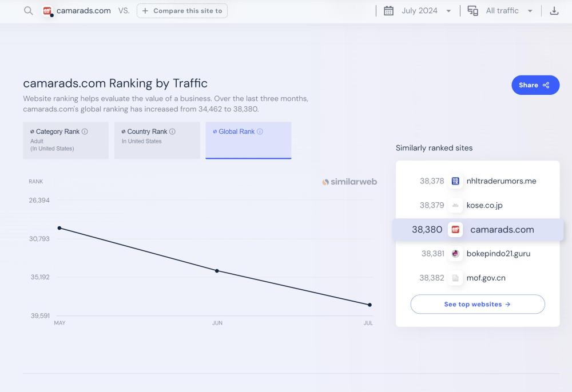This screenshot has height=392, width=572.
Task: Click Compare this site to button
Action: 182,11
